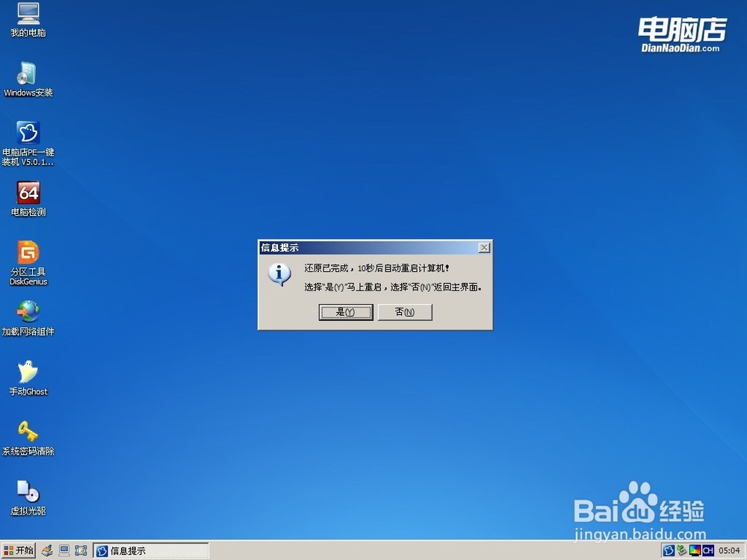The width and height of the screenshot is (747, 560).
Task: Open 电脑店PE一键装机 desktop icon
Action: pyautogui.click(x=28, y=143)
